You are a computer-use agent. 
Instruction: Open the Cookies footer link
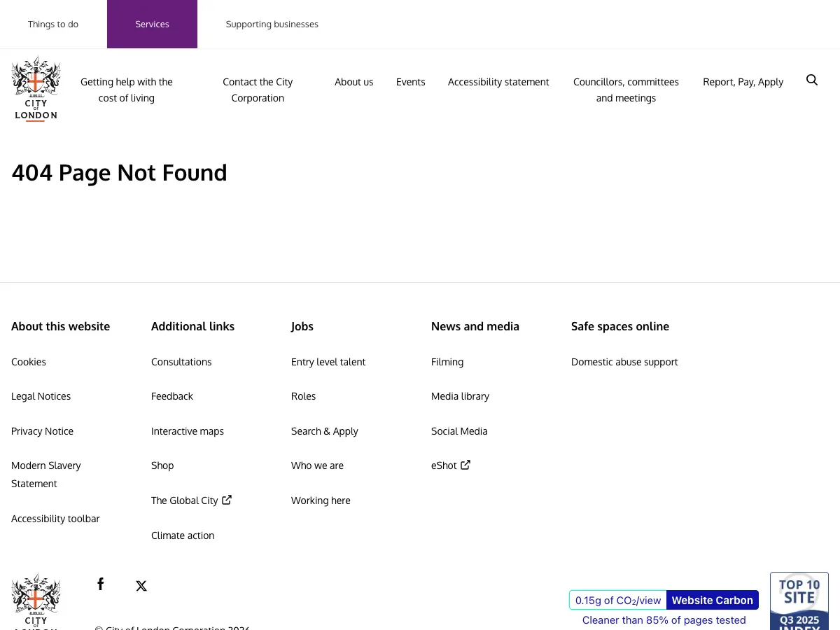[29, 362]
